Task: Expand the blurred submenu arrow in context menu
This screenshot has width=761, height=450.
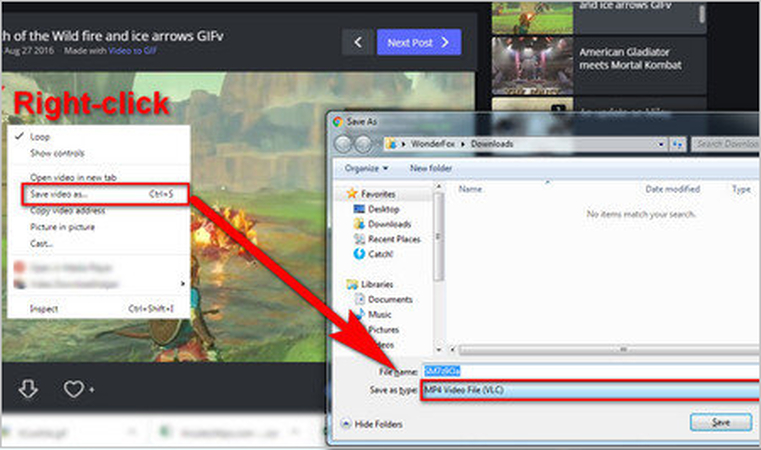Action: coord(182,283)
